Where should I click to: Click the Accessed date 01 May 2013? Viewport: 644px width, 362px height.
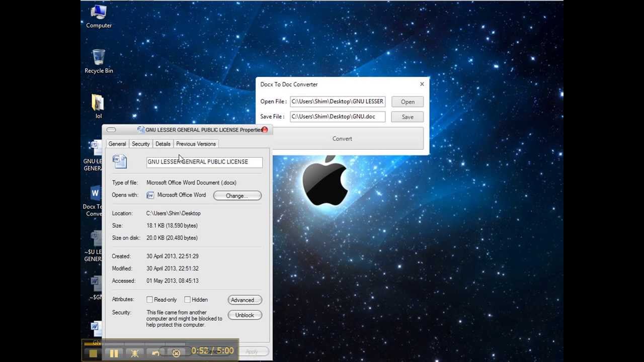(173, 281)
